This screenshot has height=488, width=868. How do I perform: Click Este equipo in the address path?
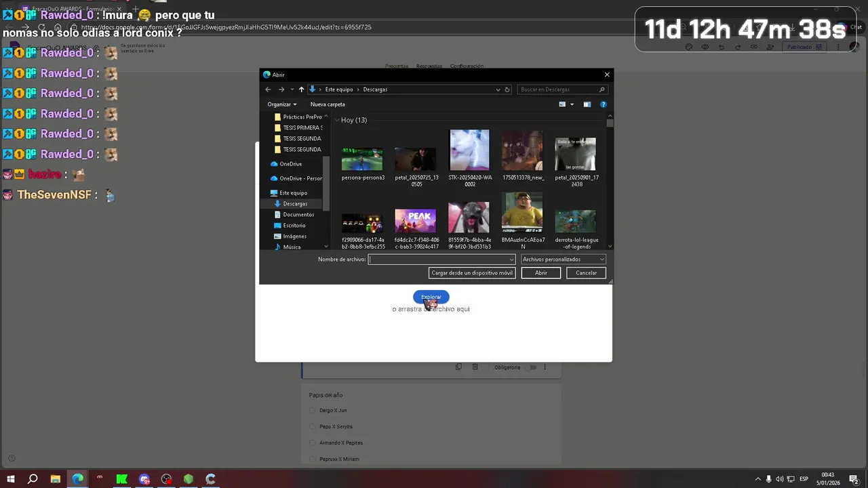(339, 89)
